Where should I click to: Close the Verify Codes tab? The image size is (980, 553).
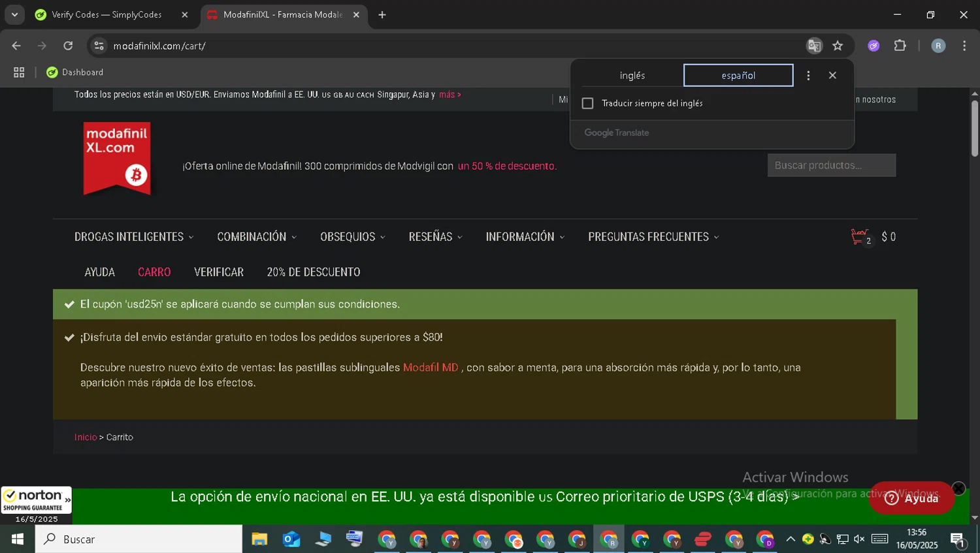click(185, 14)
